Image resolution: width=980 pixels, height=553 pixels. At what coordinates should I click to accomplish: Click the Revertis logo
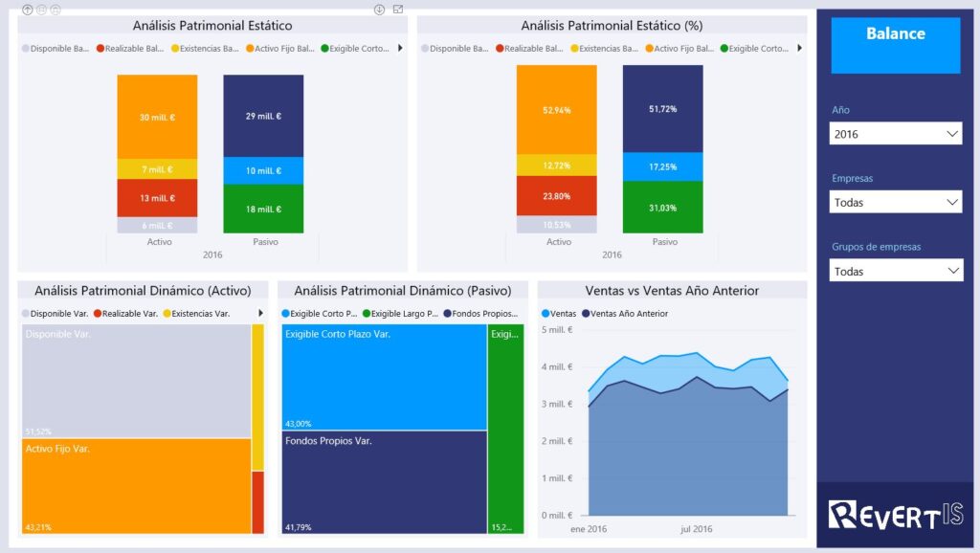896,516
